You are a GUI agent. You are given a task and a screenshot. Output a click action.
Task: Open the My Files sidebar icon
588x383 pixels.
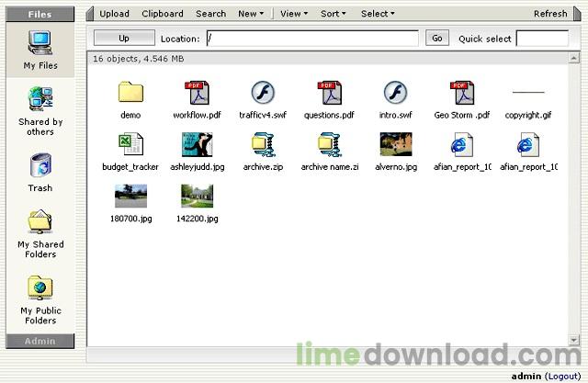(40, 42)
